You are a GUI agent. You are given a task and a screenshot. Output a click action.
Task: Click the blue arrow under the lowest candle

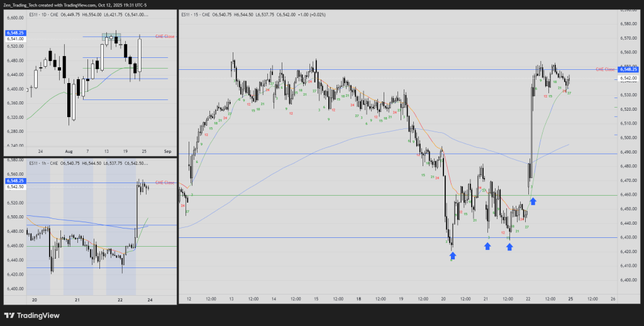pos(453,255)
